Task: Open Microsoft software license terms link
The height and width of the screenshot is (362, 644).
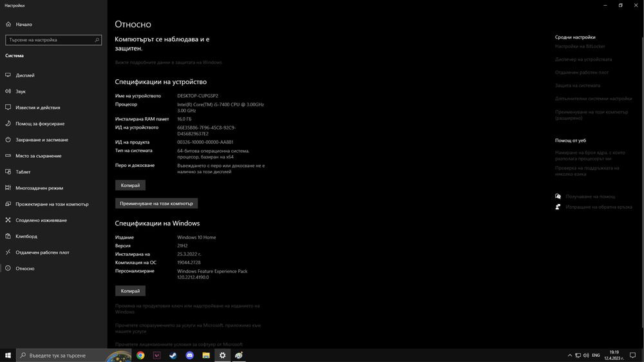Action: coord(178,345)
